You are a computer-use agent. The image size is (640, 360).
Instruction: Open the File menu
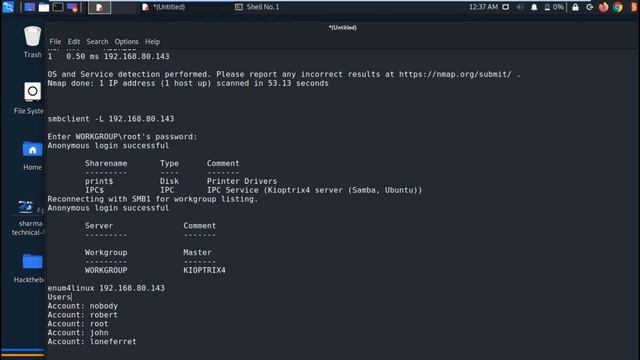(x=55, y=42)
